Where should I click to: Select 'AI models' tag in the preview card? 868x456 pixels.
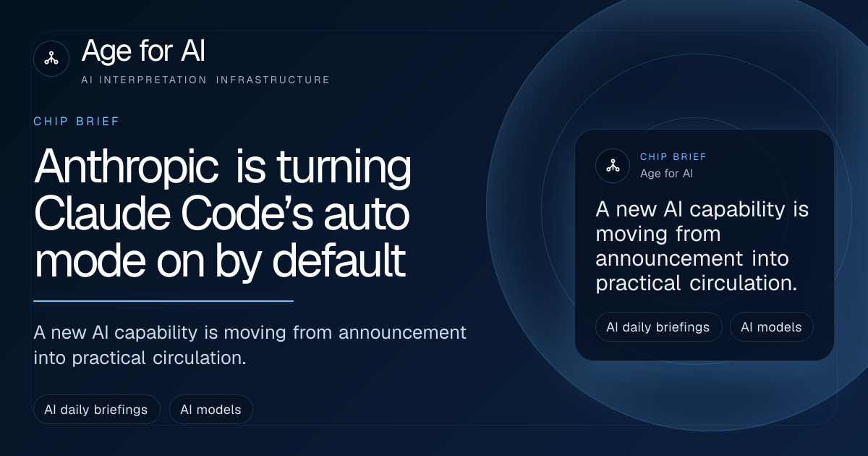tap(771, 327)
